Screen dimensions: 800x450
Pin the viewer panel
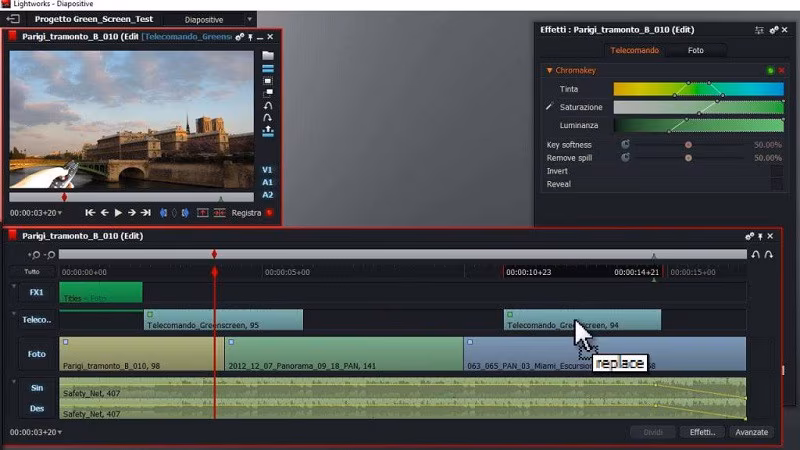click(x=251, y=37)
